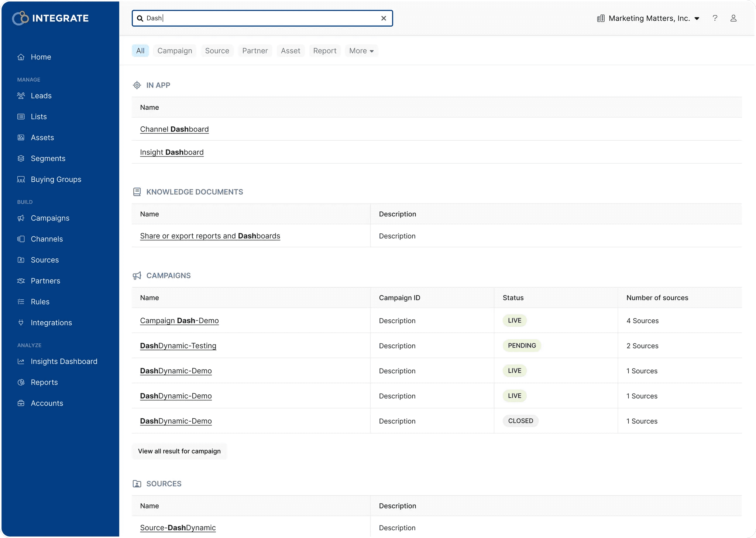This screenshot has height=538, width=756.
Task: Click the Segments sidebar icon
Action: 21,158
